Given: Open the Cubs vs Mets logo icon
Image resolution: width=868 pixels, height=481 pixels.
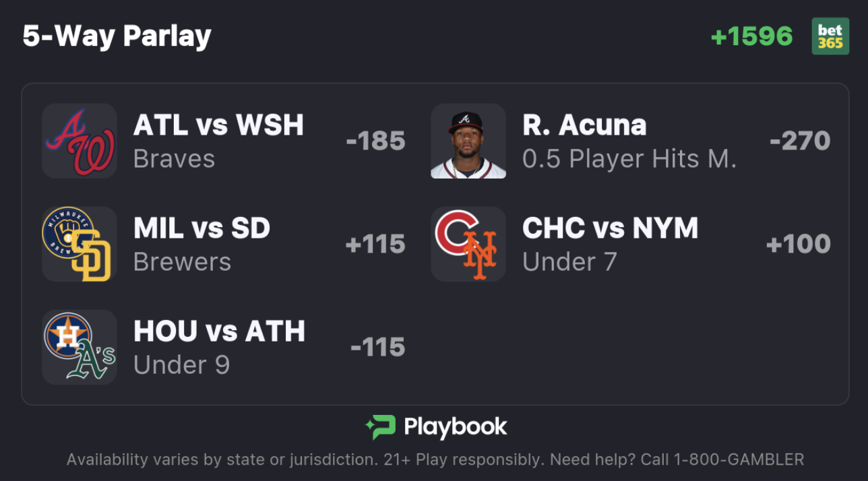Looking at the screenshot, I should [x=468, y=244].
